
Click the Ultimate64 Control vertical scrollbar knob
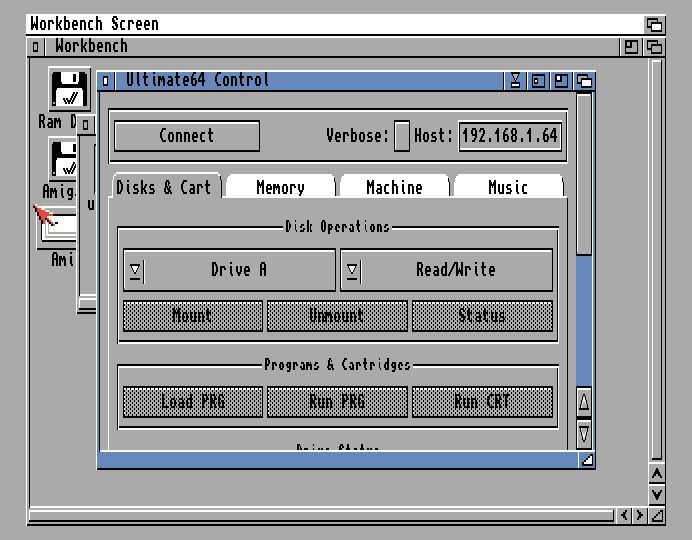click(583, 174)
